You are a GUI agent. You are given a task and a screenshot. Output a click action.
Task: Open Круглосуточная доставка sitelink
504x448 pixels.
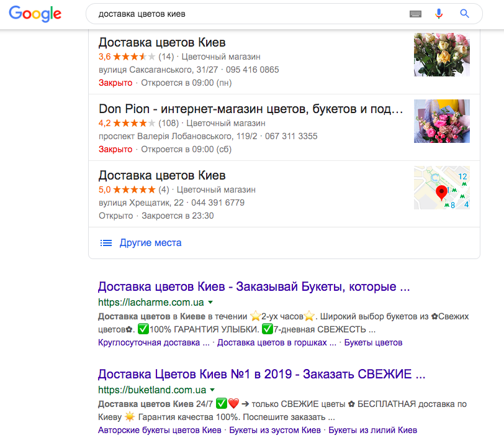coord(154,342)
